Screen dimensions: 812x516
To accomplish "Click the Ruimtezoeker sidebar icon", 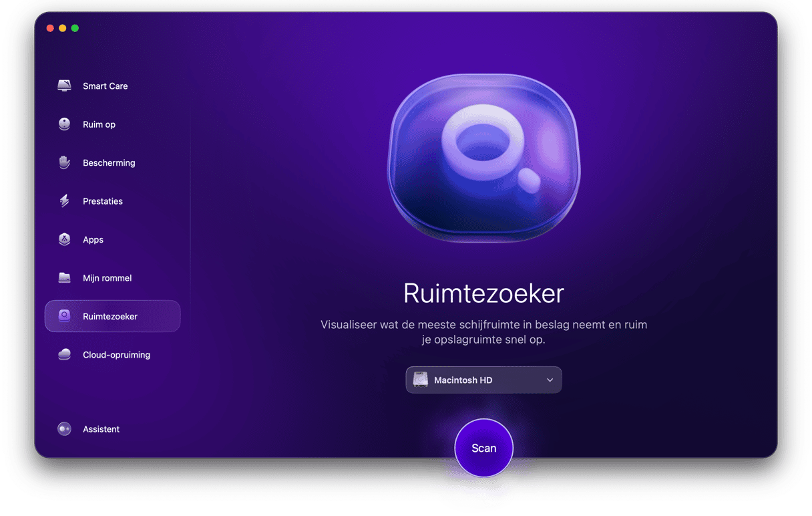I will (64, 316).
